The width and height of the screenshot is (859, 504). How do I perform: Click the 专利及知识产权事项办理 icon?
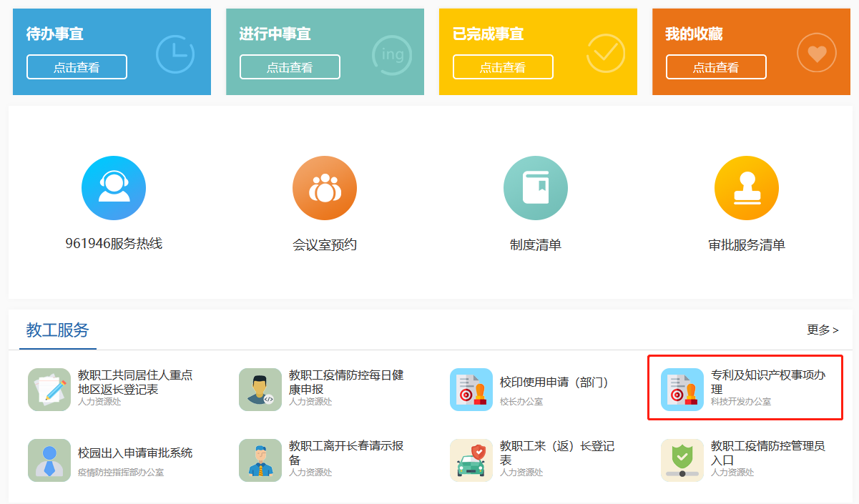point(682,390)
